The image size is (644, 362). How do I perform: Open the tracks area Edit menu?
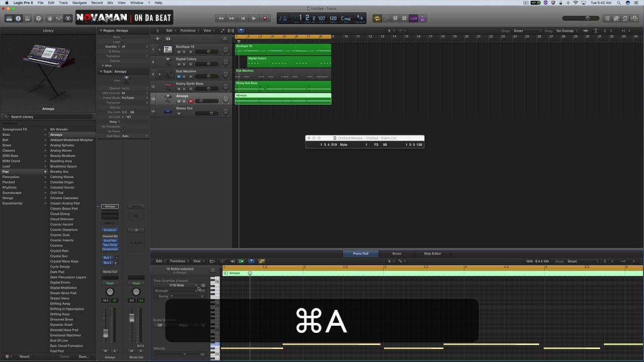(x=171, y=31)
